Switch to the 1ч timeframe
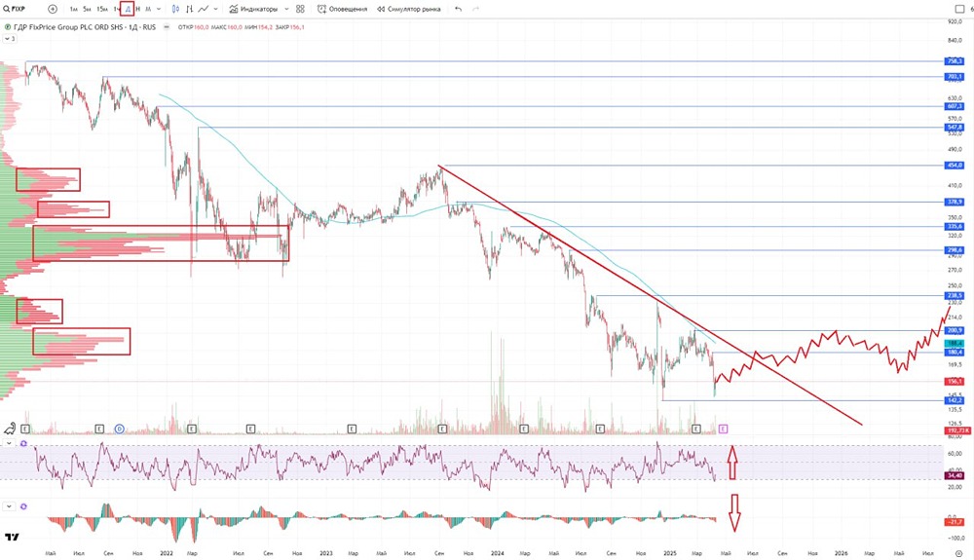 pyautogui.click(x=116, y=10)
